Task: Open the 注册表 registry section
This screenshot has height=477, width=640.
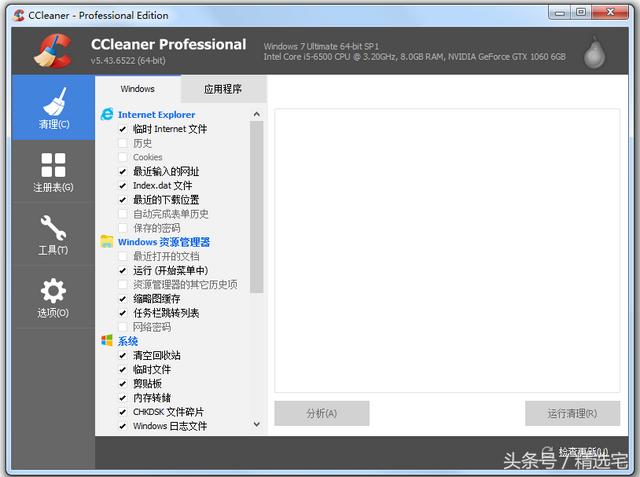Action: (x=53, y=171)
